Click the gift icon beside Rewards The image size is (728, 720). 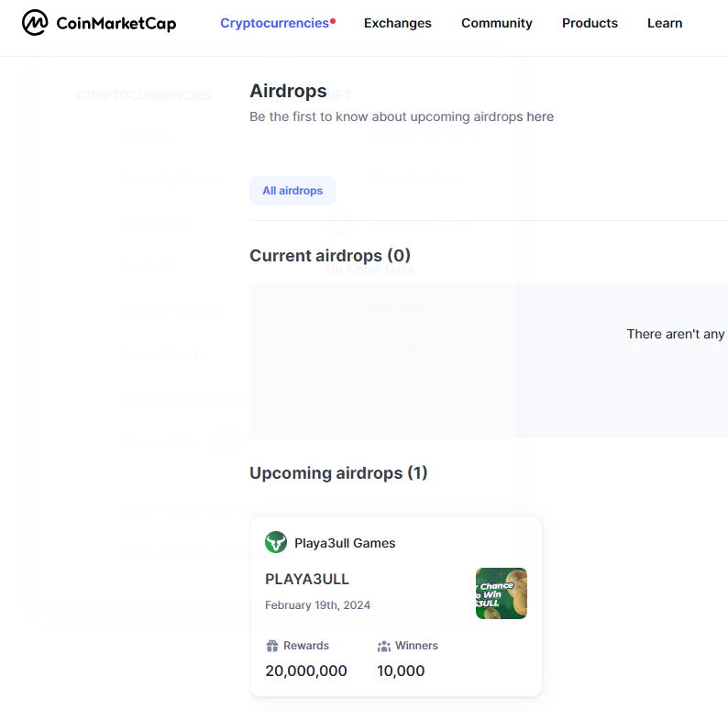(271, 646)
